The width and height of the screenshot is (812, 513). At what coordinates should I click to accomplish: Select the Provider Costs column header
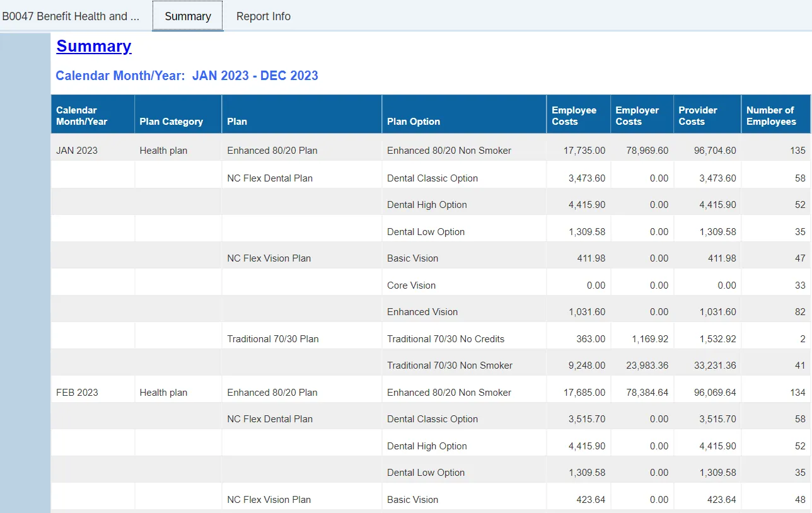point(698,115)
